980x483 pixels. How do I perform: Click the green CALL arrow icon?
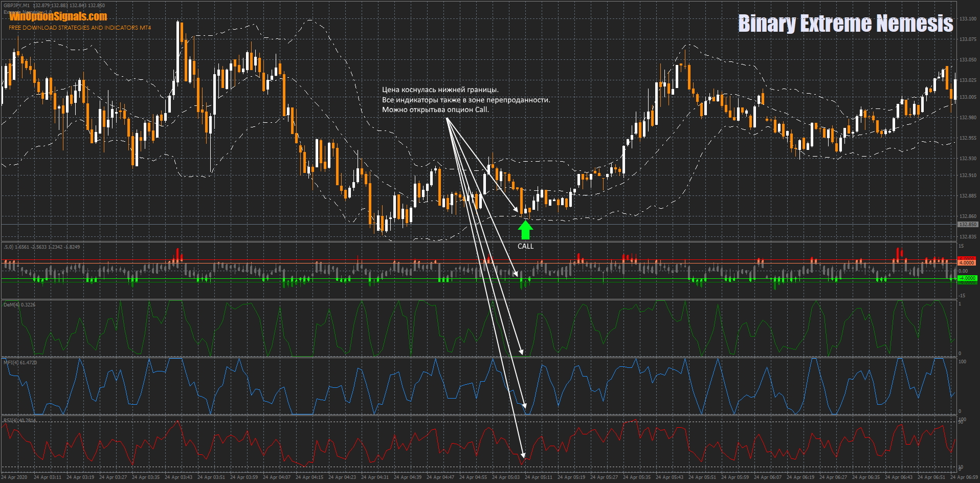[525, 230]
